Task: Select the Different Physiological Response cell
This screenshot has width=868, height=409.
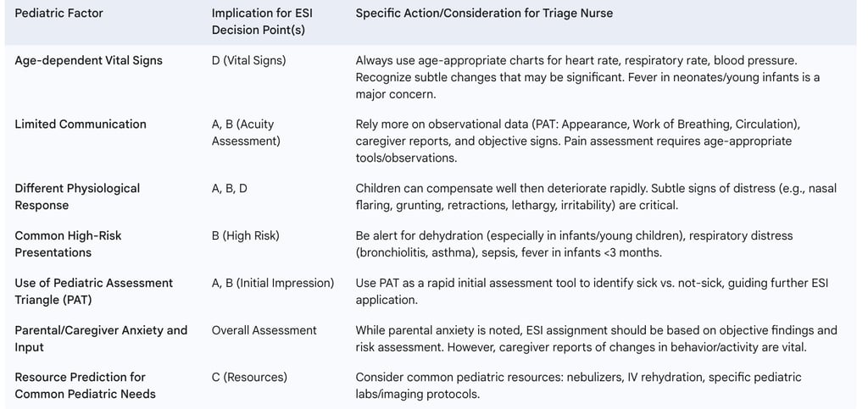Action: point(77,196)
